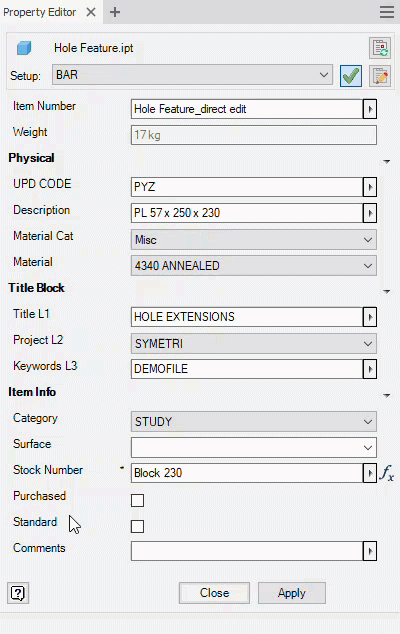Screen dimensions: 400x634
Task: Click the Close button
Action: point(214,593)
